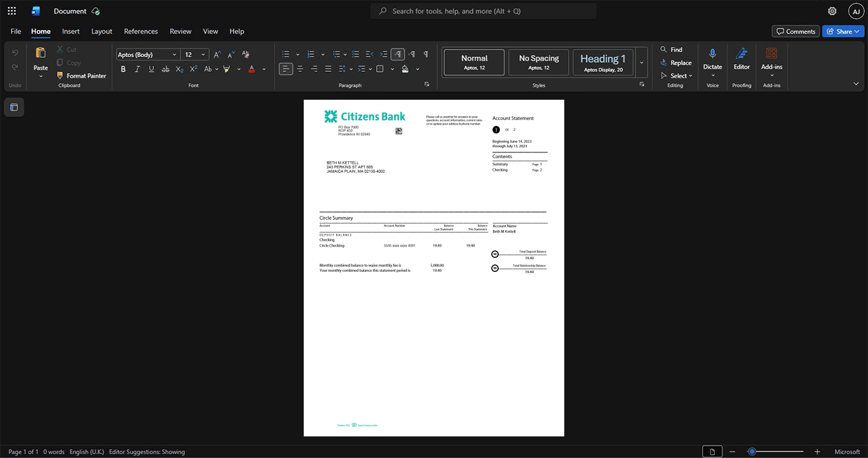This screenshot has height=458, width=868.
Task: Click the Find magnifier tool
Action: [x=672, y=50]
